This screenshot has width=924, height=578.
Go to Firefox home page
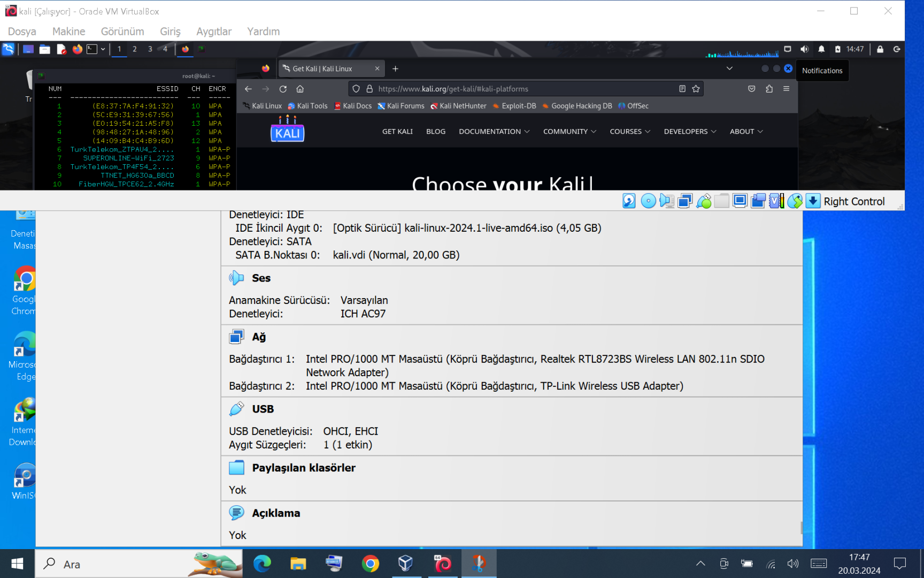300,89
